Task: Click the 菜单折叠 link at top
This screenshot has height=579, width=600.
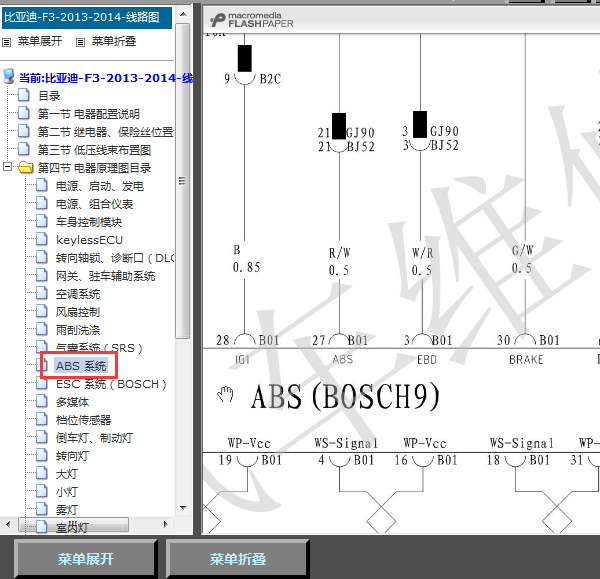Action: [114, 41]
